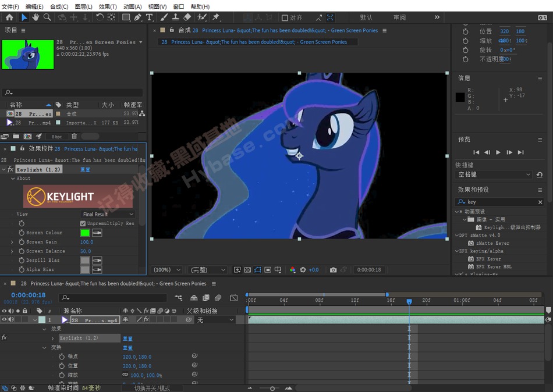Open magnification 100% dropdown
Screen dimensions: 553x392
pyautogui.click(x=167, y=270)
